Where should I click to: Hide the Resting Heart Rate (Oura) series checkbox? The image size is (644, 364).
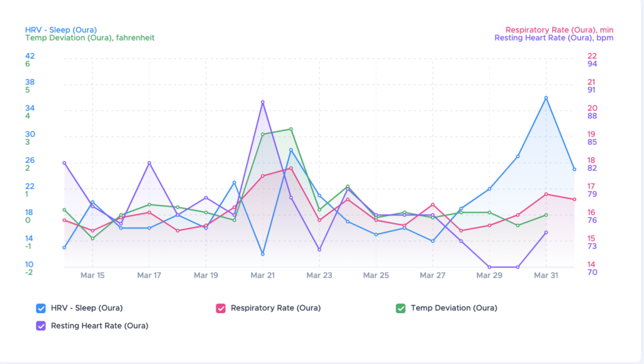[41, 326]
